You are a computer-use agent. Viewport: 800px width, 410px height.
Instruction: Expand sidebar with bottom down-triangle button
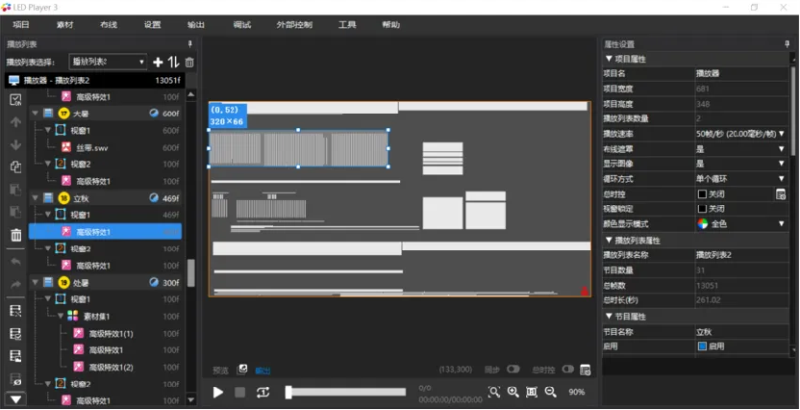point(16,399)
